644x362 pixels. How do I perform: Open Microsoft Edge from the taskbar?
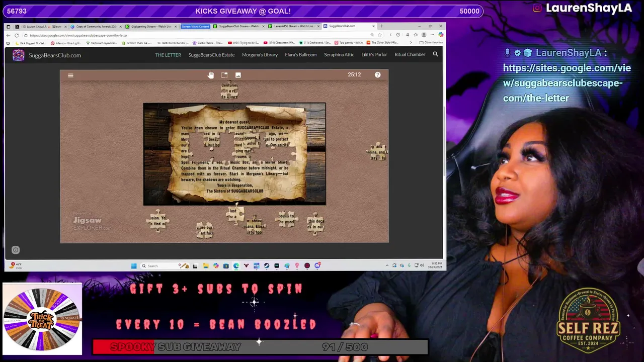coord(236,266)
